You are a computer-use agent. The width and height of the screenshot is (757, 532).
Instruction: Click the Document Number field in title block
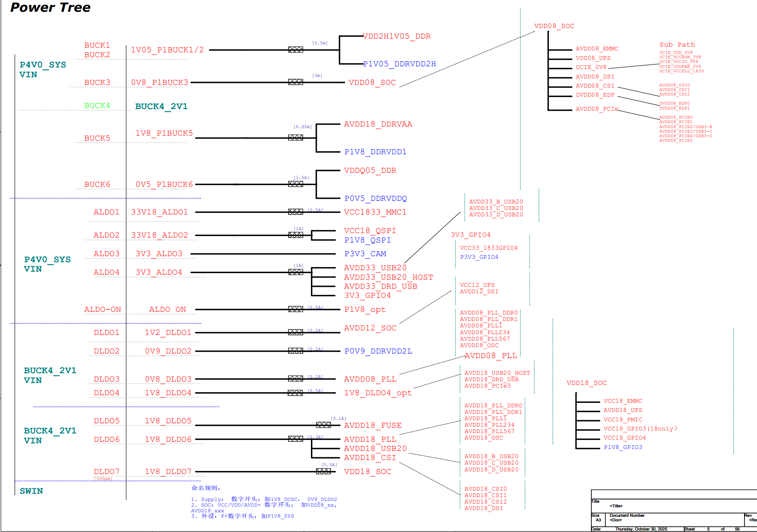pos(627,516)
